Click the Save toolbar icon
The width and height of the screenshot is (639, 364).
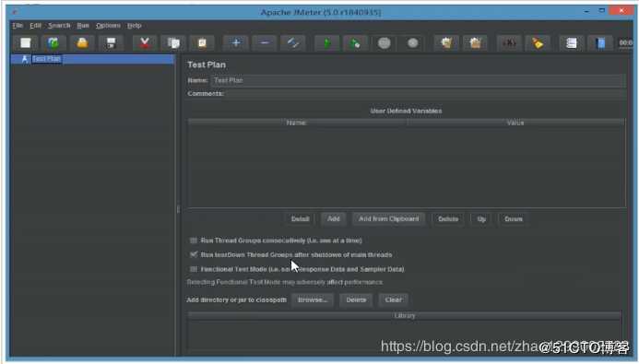coord(111,42)
